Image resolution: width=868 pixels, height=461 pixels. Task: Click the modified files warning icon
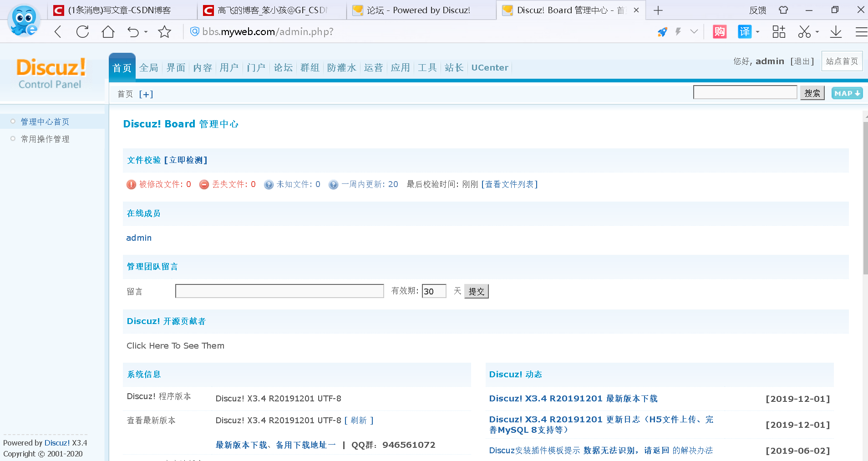pyautogui.click(x=131, y=184)
